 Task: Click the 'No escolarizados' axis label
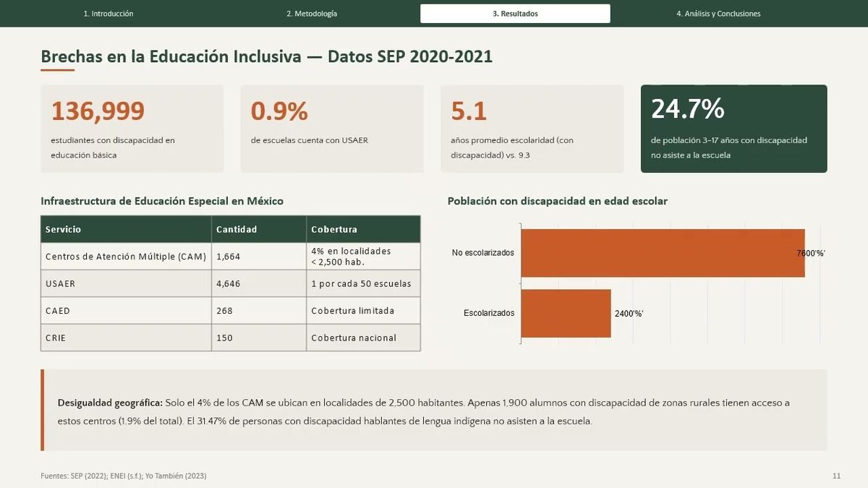coord(483,253)
